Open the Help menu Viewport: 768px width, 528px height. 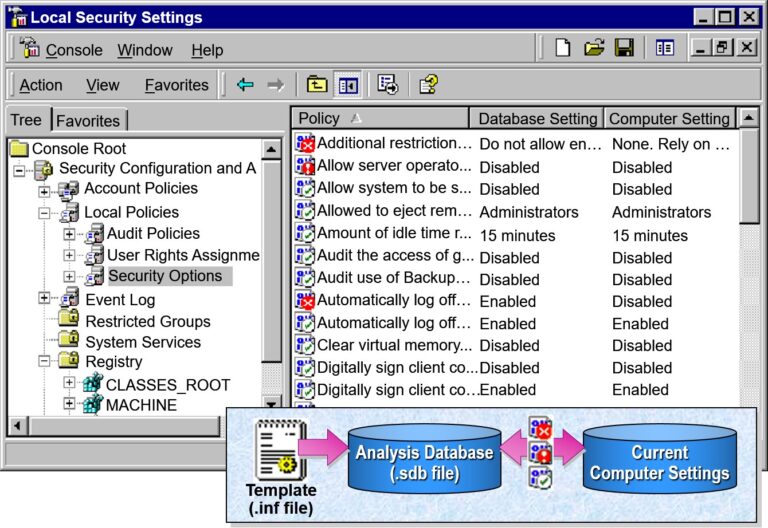point(207,50)
